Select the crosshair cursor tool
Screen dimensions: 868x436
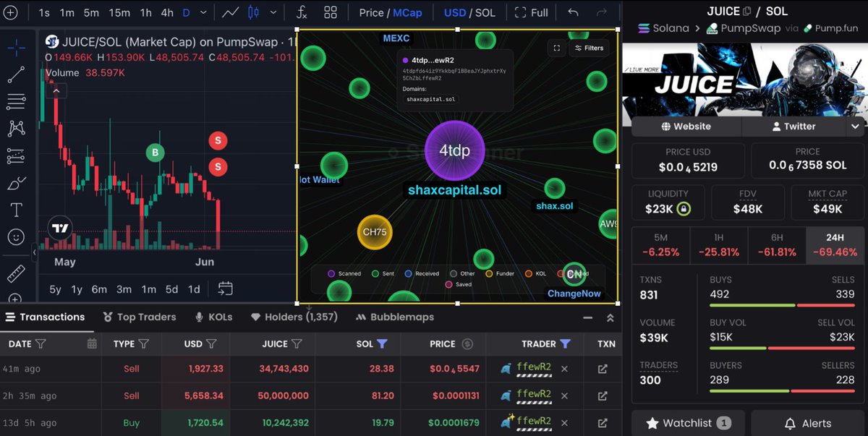pos(16,48)
